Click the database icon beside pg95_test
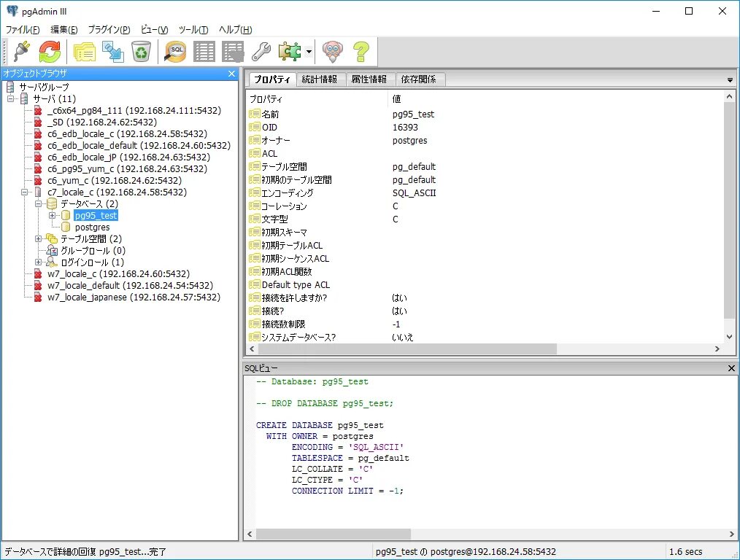The height and width of the screenshot is (560, 740). tap(66, 215)
